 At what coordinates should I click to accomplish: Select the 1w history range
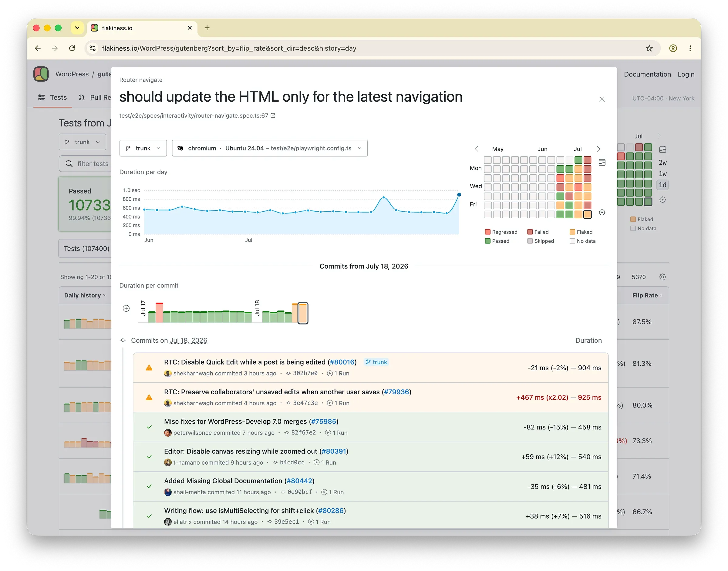pos(662,174)
